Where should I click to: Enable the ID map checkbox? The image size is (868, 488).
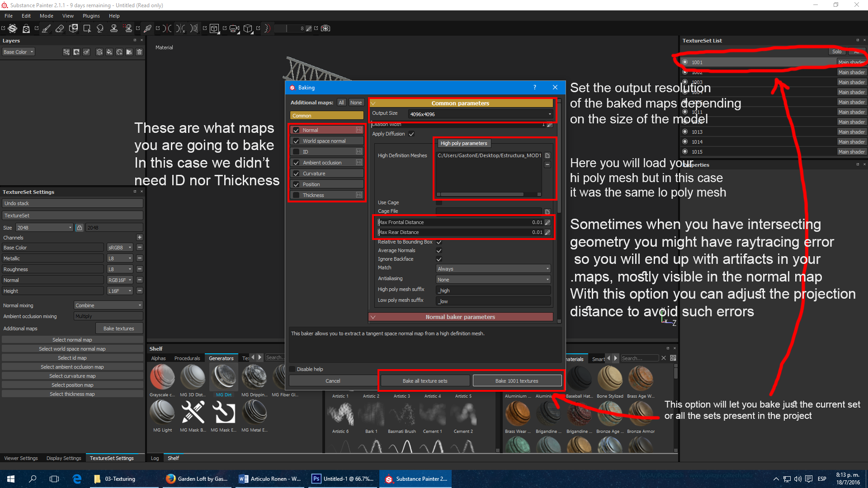point(296,152)
